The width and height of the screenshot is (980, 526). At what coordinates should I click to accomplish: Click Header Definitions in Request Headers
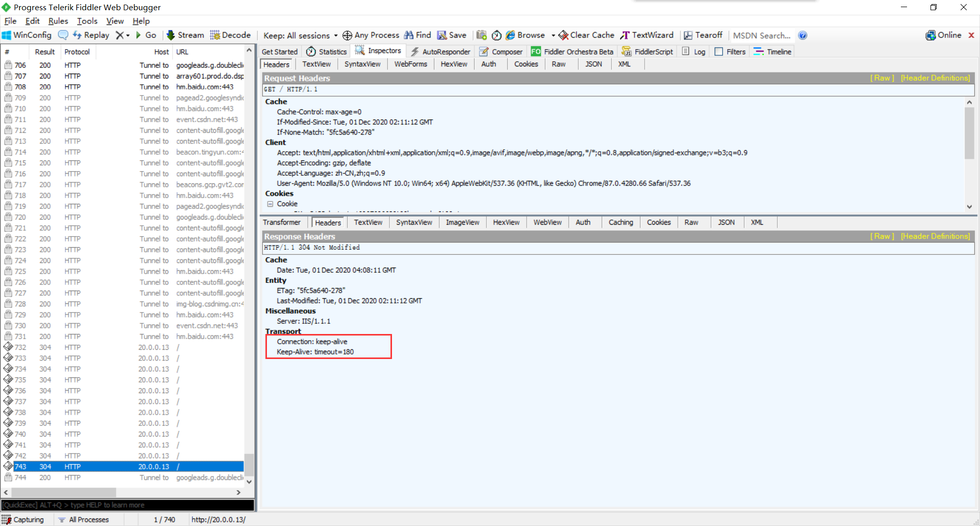click(x=935, y=78)
